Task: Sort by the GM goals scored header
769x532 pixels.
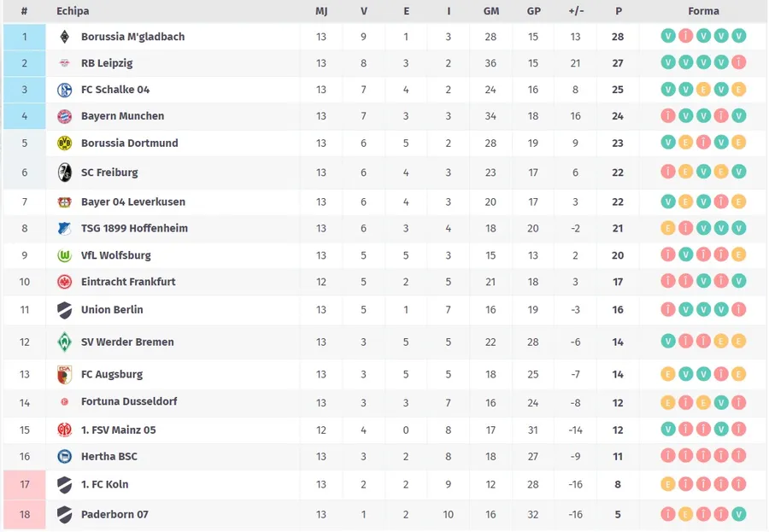Action: (x=491, y=11)
